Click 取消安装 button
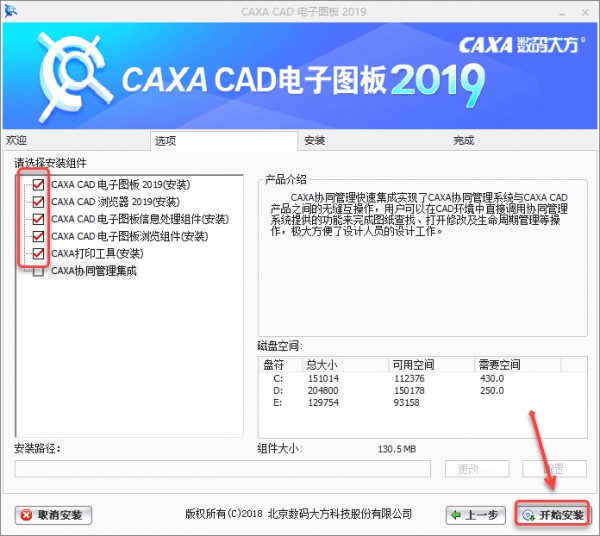 54,515
